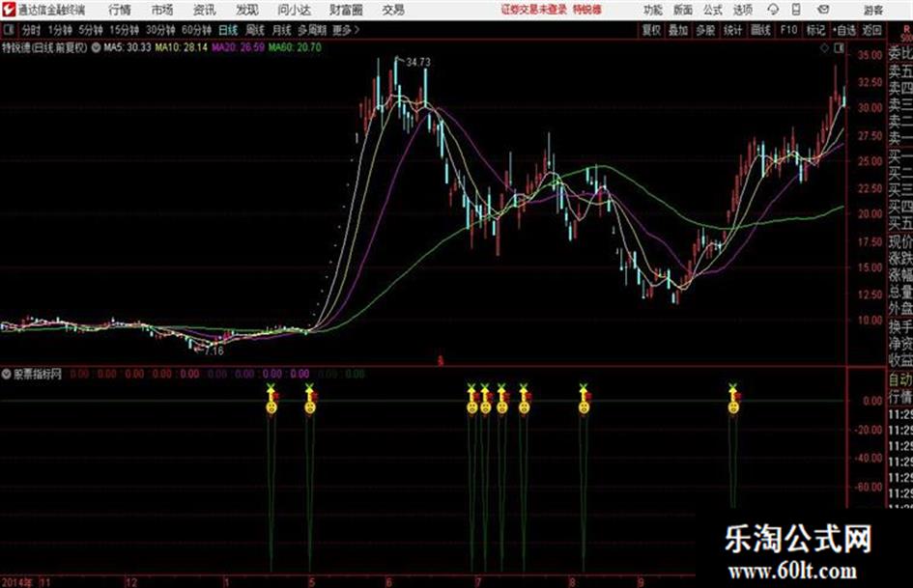Select the 周线 weekly period tab
Viewport: 913px width, 588px height.
click(x=255, y=30)
